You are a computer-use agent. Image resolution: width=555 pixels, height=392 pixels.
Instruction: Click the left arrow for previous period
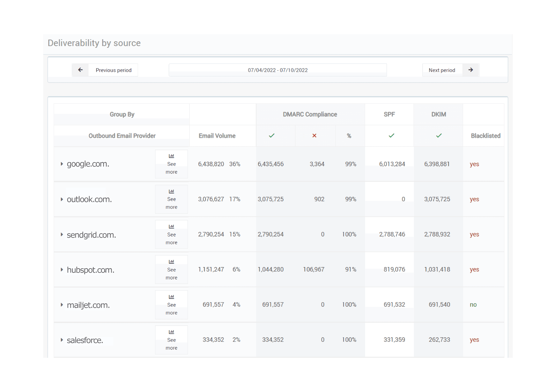[x=80, y=70]
